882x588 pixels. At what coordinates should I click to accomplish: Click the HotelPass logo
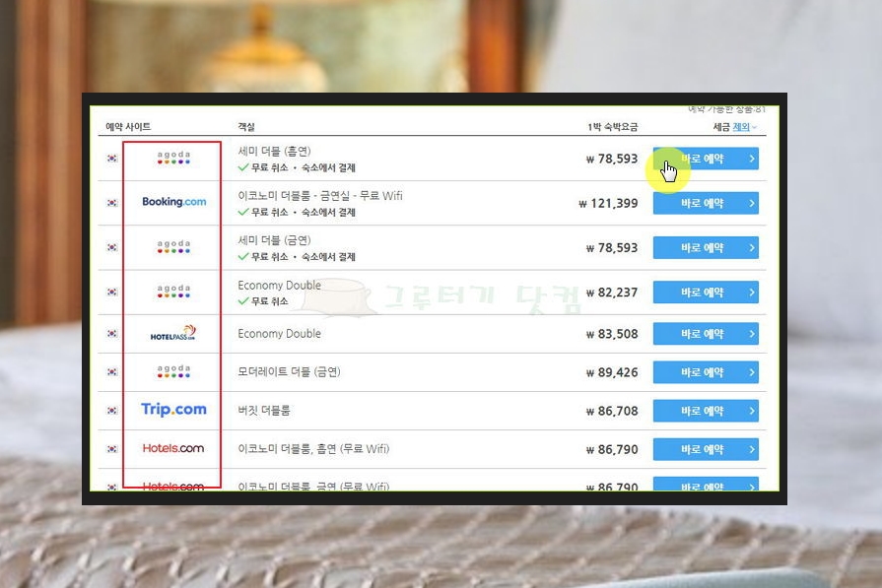(173, 333)
